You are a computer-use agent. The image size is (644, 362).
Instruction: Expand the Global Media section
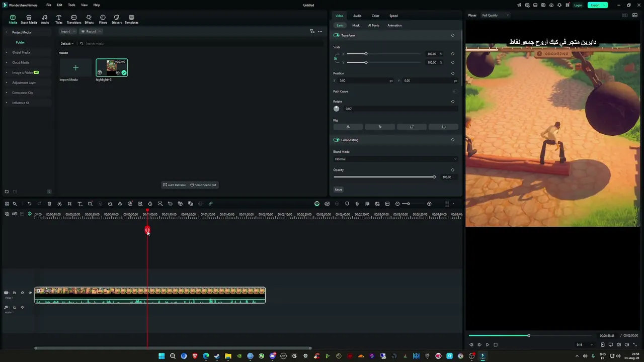click(x=7, y=52)
